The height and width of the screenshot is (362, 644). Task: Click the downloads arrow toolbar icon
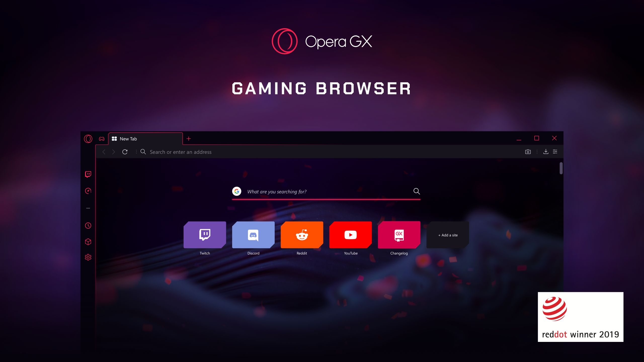(546, 152)
